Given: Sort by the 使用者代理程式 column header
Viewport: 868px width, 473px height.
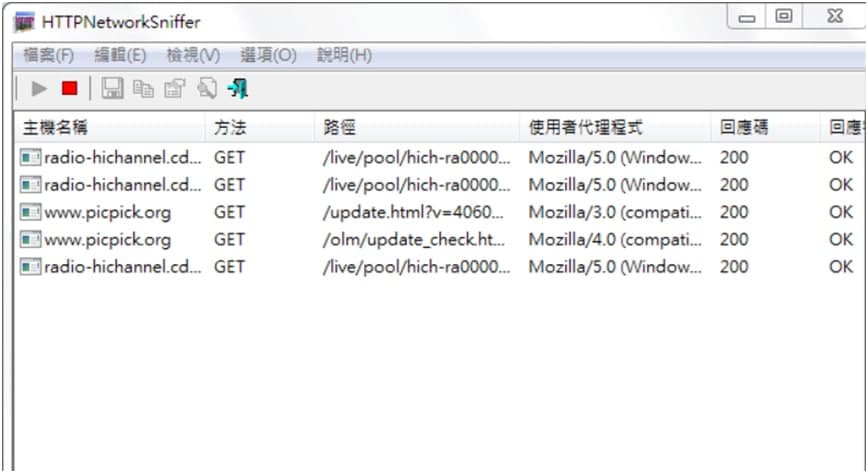Looking at the screenshot, I should [x=615, y=127].
